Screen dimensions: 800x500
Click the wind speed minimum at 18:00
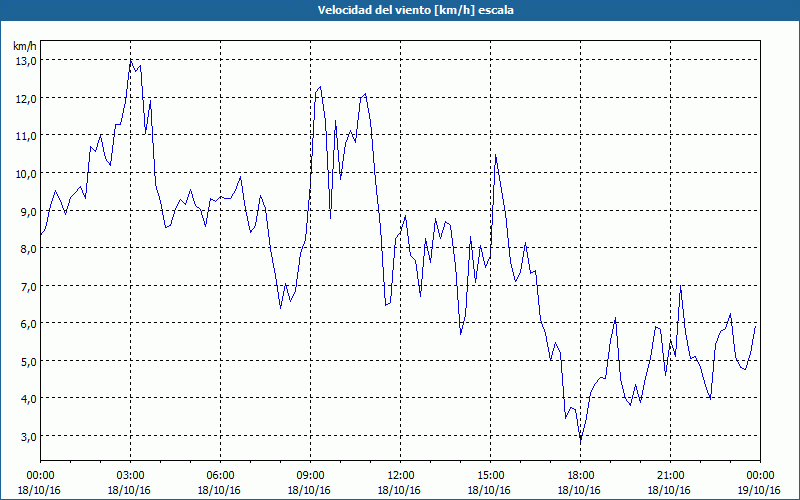[580, 440]
